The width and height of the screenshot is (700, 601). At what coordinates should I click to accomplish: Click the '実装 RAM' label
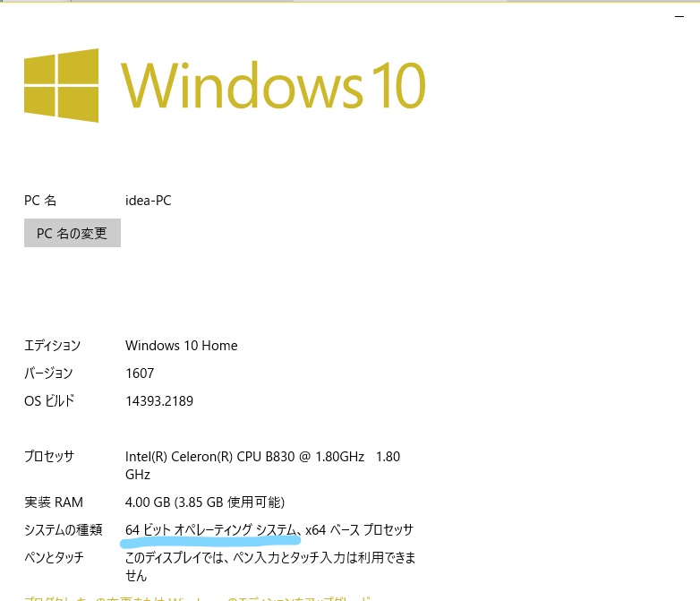(54, 502)
